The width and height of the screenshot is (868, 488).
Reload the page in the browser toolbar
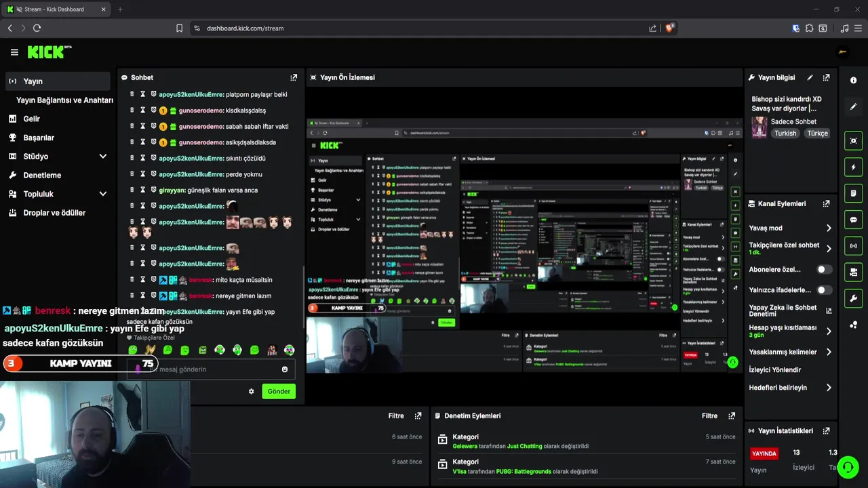(x=37, y=28)
